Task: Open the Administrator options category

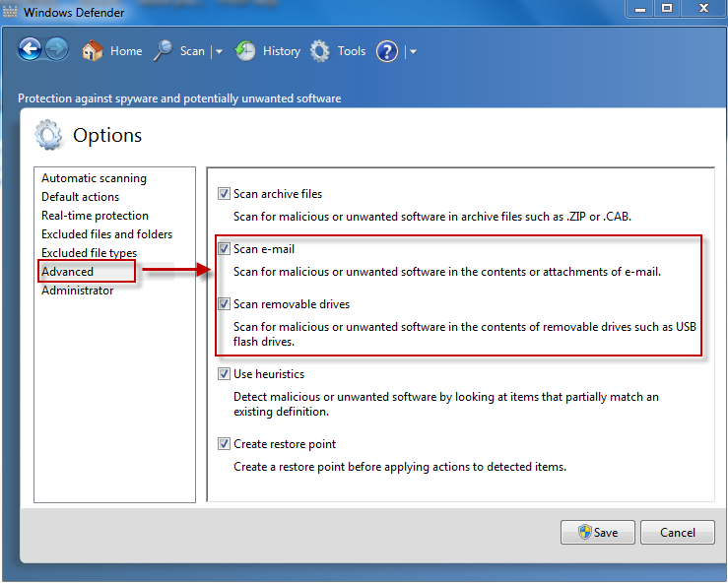Action: (x=78, y=291)
